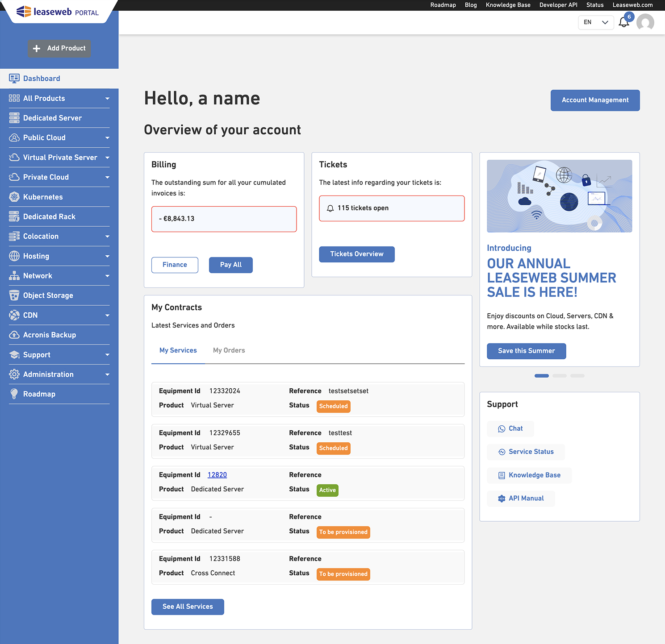Expand the Virtual Private Server arrow

[x=107, y=158]
